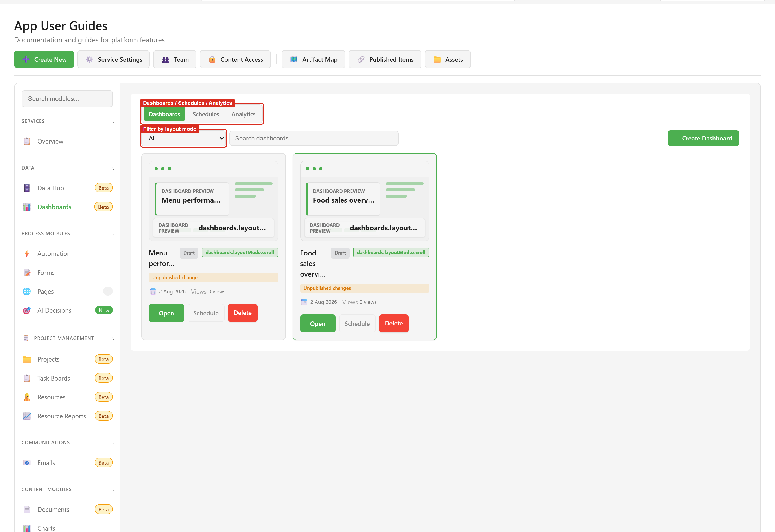Click the Search modules input field
This screenshot has width=775, height=532.
[x=67, y=99]
